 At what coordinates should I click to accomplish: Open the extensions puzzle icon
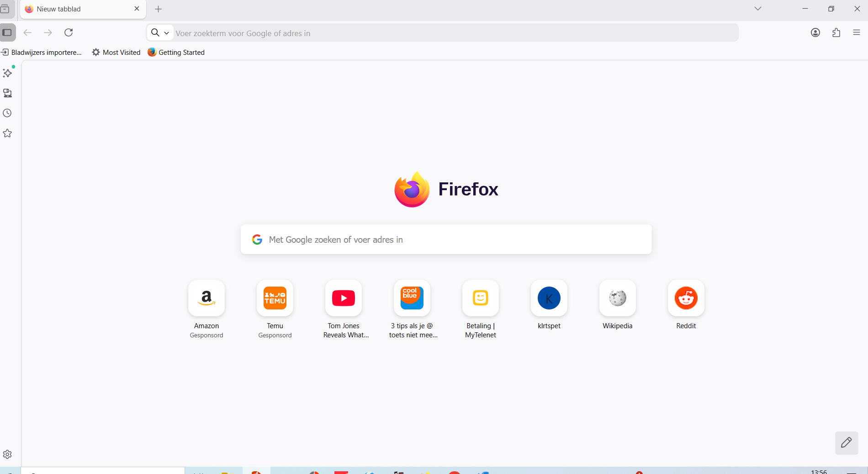(x=836, y=32)
